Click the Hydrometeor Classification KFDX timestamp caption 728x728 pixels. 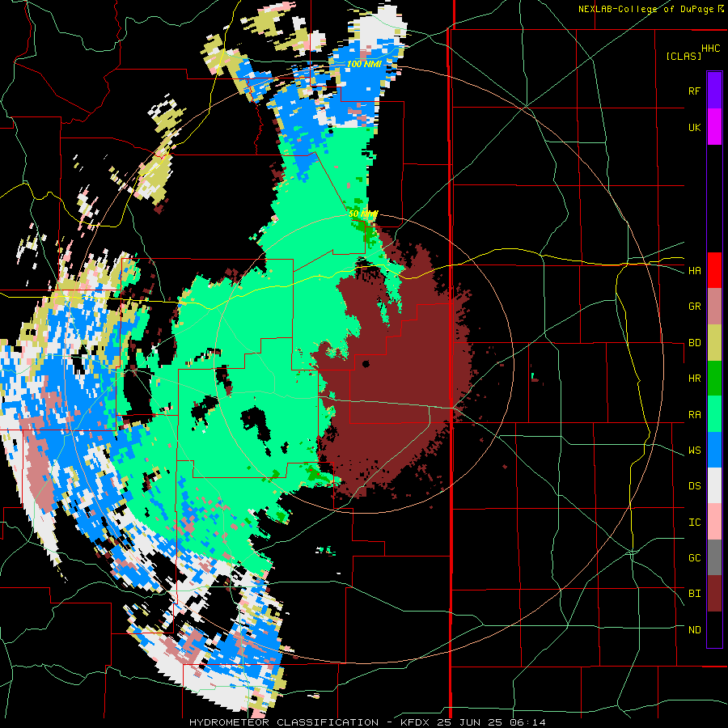tap(367, 722)
